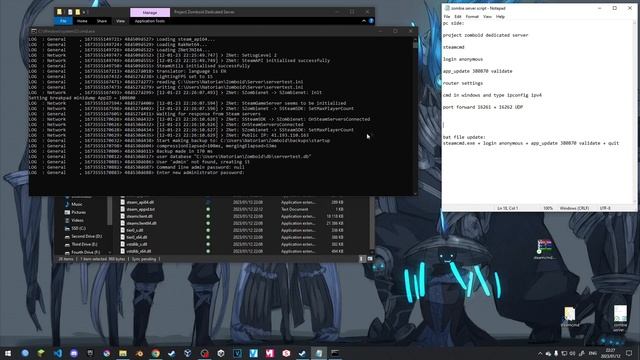Open zombie server text file on desktop

pyautogui.click(x=620, y=318)
